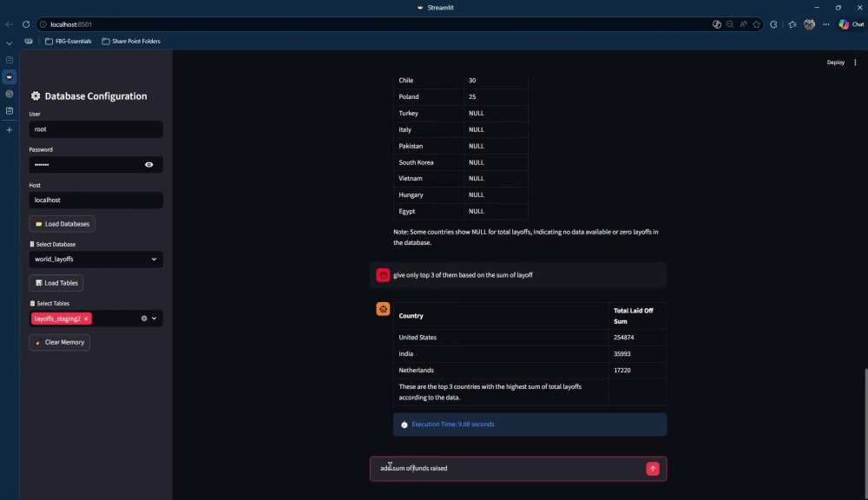The image size is (868, 500).
Task: Click the site info icon in address bar
Action: 43,24
